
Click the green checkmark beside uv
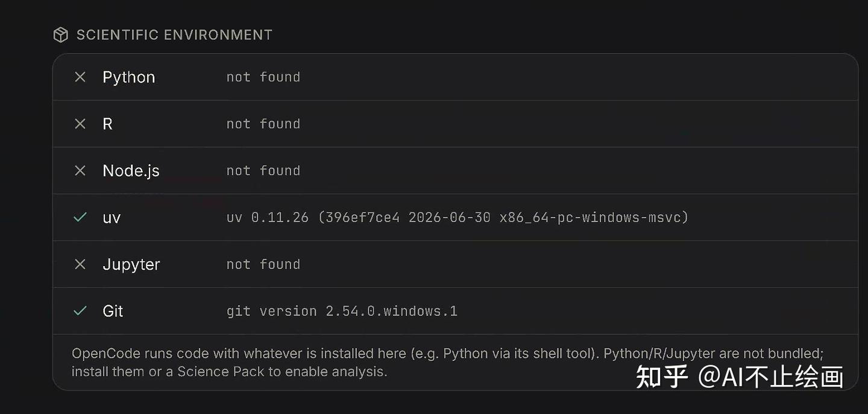[80, 217]
